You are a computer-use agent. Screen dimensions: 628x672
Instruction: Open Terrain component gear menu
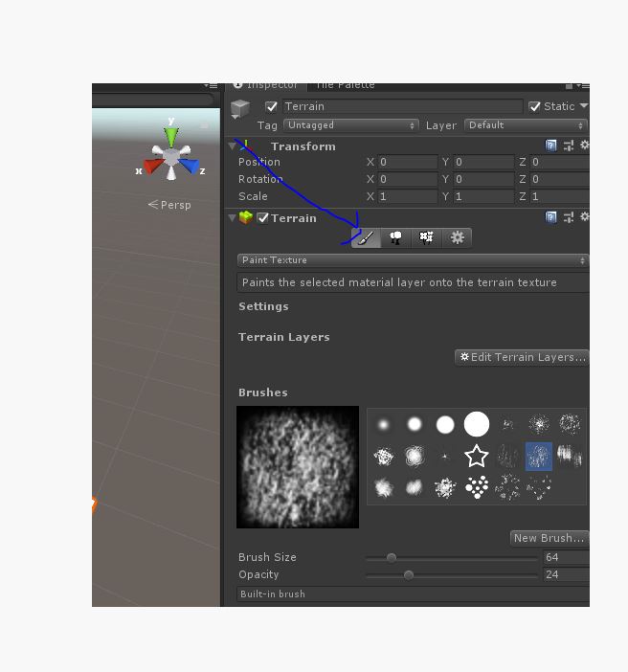point(584,216)
